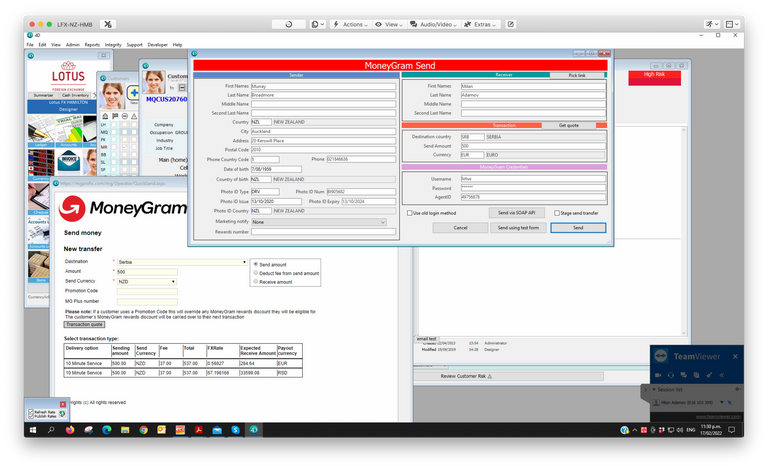Open the File menu

pos(30,45)
